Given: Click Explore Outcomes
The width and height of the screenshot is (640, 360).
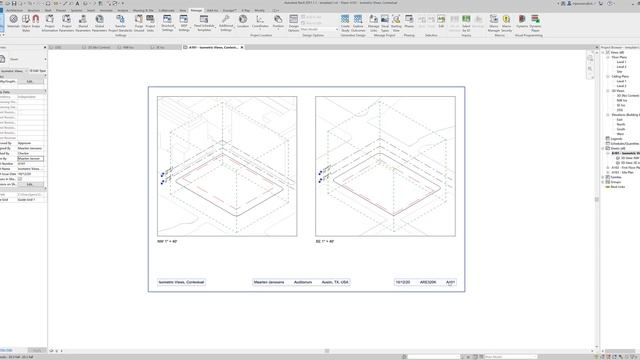Looking at the screenshot, I should (358, 22).
